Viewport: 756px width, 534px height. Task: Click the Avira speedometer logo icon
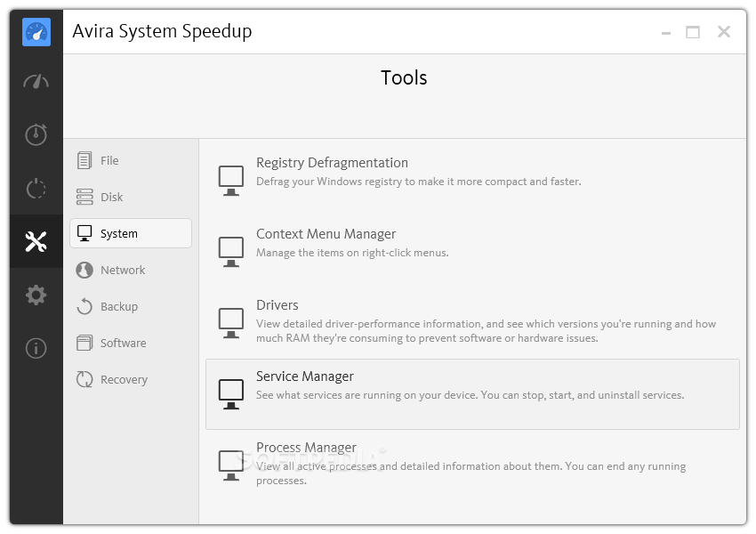coord(36,32)
